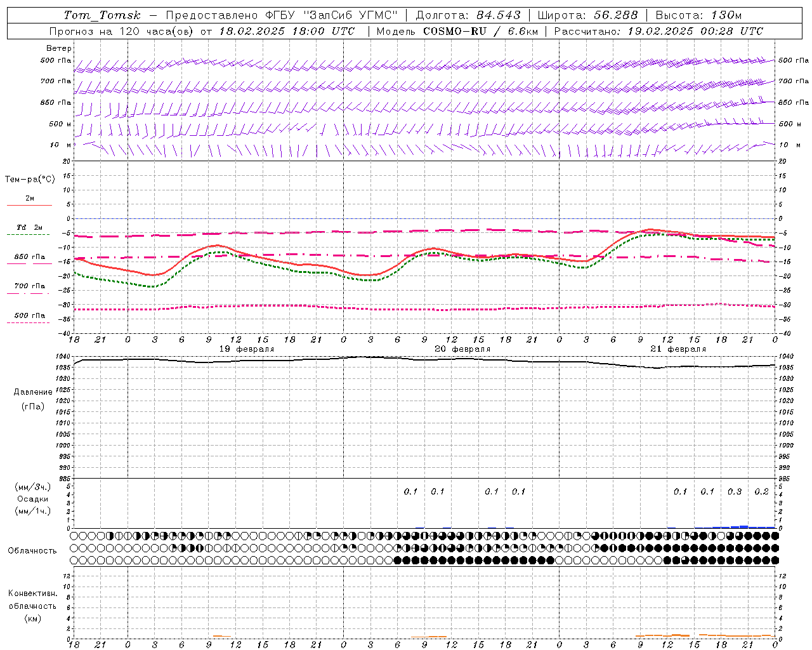The width and height of the screenshot is (812, 650).
Task: Click left-side '850 гПа' wind level label
Action: [x=56, y=102]
